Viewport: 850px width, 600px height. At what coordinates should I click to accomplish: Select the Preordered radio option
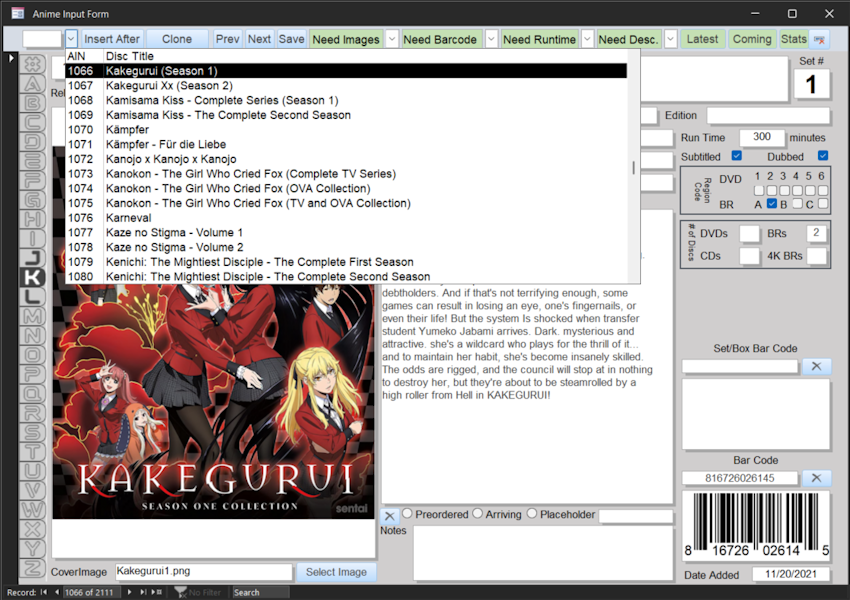(x=407, y=513)
